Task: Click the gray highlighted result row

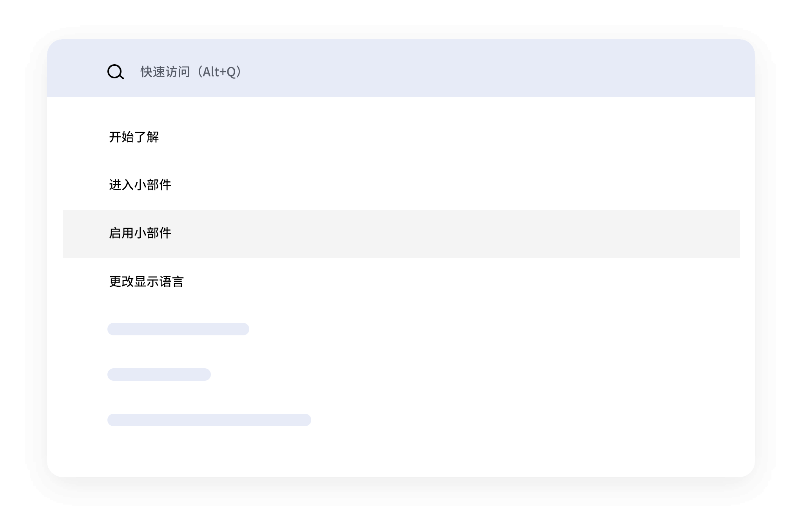Action: (401, 234)
